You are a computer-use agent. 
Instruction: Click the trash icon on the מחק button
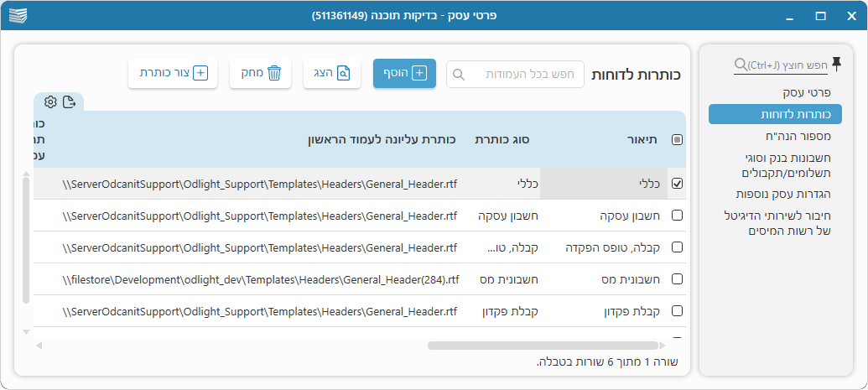tap(274, 74)
